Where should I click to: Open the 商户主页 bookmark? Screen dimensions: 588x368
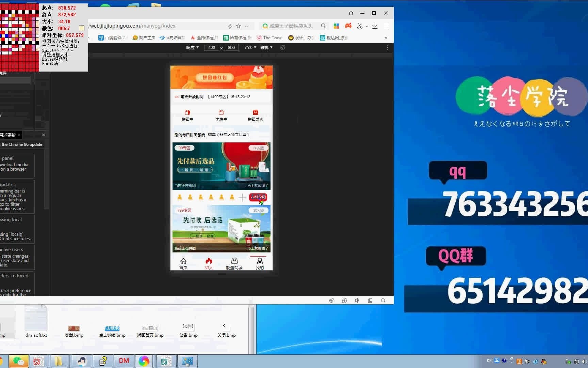coord(144,38)
